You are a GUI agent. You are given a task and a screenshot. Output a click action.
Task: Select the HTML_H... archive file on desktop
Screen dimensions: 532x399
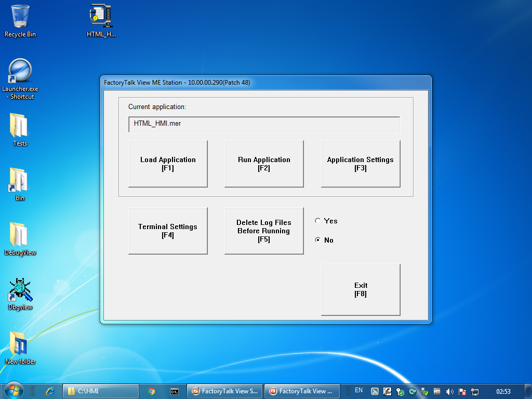[x=101, y=21]
